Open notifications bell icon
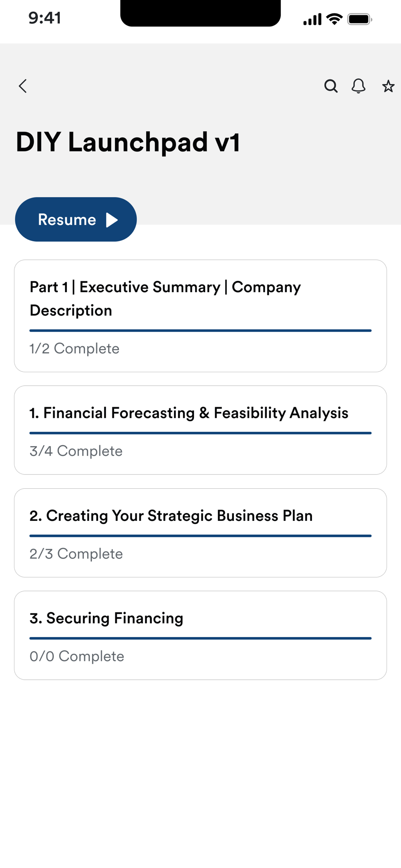This screenshot has height=868, width=401. tap(358, 86)
